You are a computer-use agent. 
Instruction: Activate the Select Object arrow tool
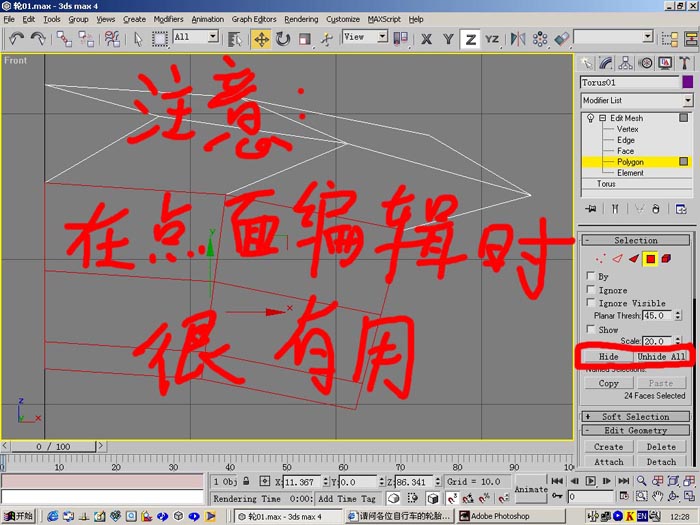[x=138, y=39]
